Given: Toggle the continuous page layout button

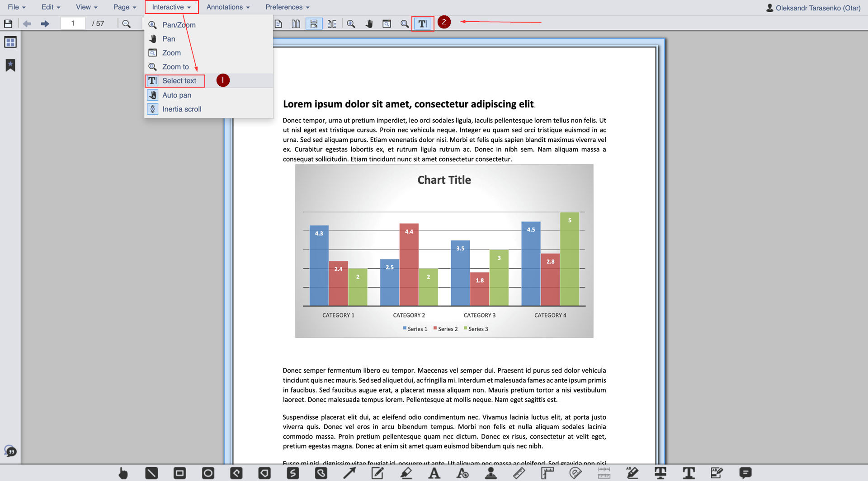Looking at the screenshot, I should (314, 24).
